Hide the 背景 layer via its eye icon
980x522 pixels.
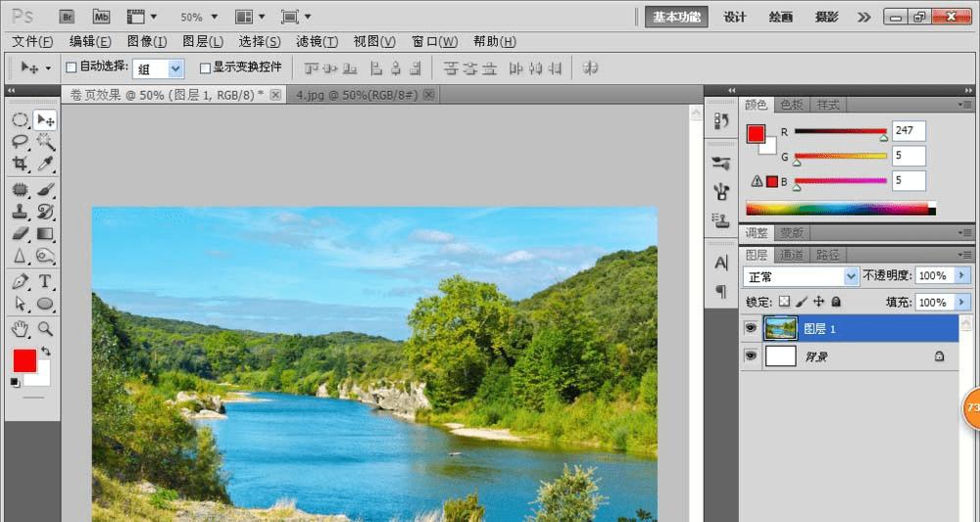pos(751,356)
